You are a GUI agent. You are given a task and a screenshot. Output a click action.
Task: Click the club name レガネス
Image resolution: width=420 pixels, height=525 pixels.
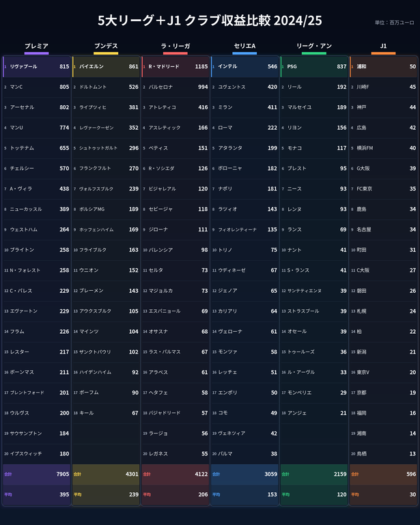point(158,454)
